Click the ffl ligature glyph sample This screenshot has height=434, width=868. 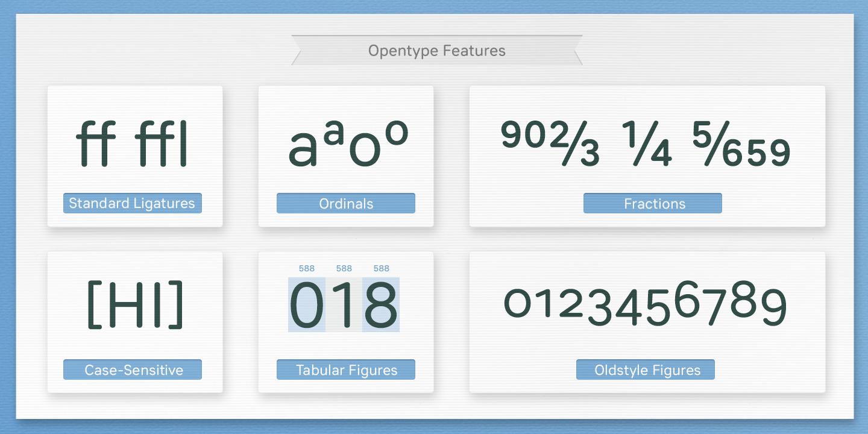tap(162, 145)
